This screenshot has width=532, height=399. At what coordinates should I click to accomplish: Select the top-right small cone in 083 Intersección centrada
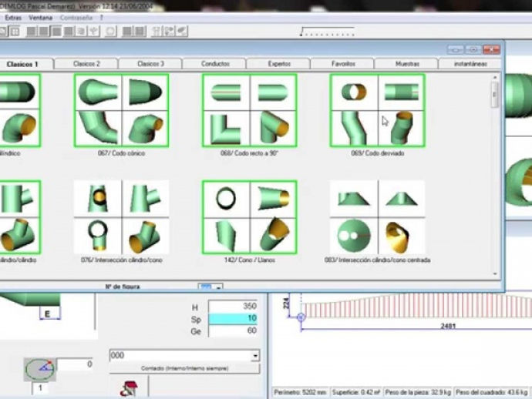point(402,198)
